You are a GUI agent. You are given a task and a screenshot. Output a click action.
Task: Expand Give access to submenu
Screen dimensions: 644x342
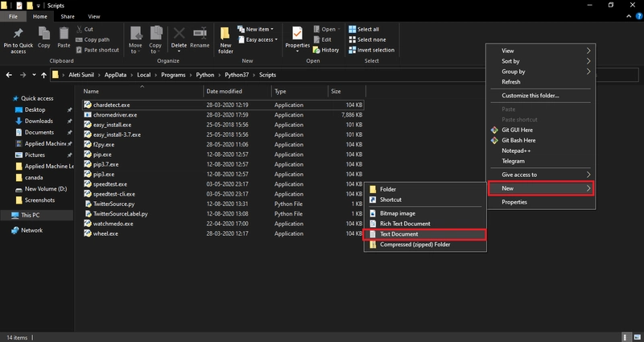tap(540, 175)
